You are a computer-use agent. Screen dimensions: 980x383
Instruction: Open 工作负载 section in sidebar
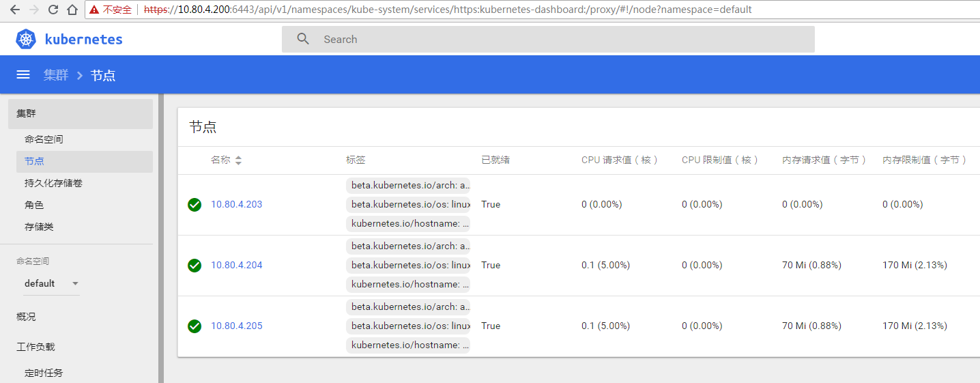(35, 347)
